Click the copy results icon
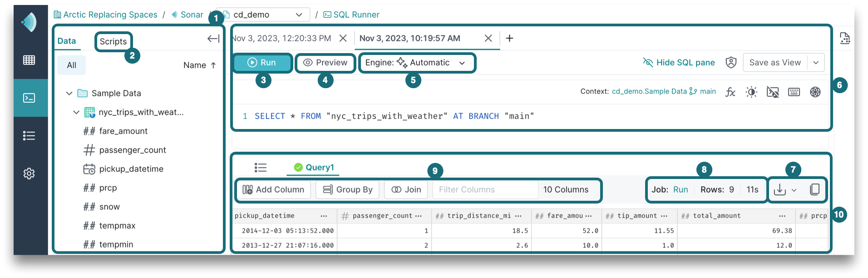868x278 pixels. [x=814, y=189]
